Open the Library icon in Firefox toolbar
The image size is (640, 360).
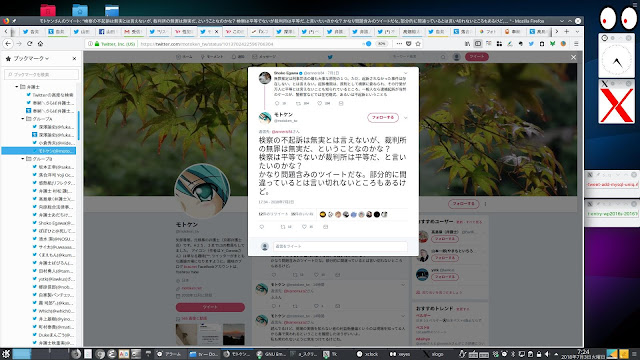coord(467,44)
